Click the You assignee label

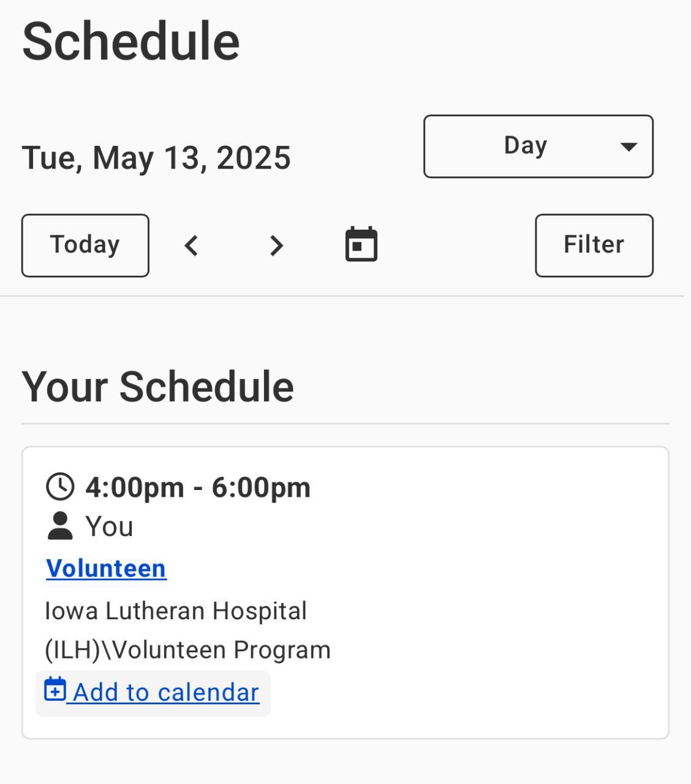(109, 527)
